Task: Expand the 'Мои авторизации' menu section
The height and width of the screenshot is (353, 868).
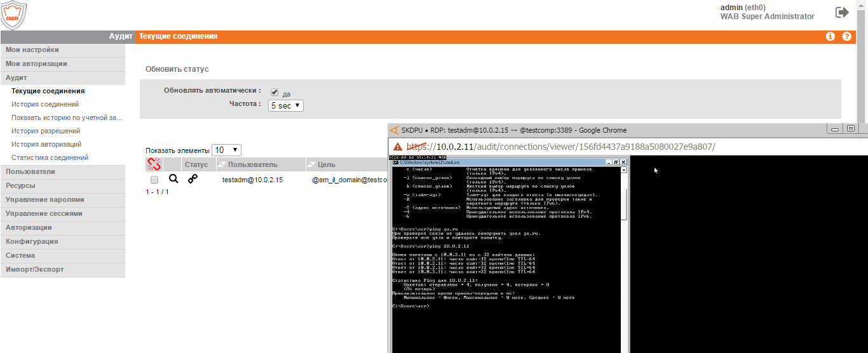Action: click(x=62, y=63)
